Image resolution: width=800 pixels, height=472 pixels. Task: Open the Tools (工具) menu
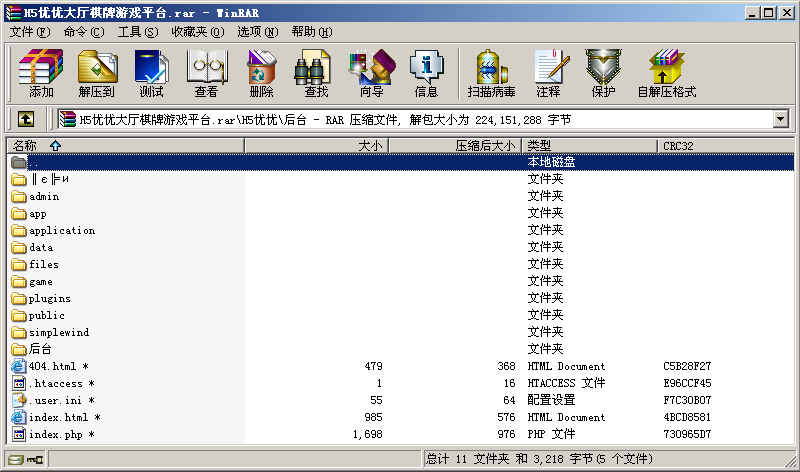pos(138,32)
